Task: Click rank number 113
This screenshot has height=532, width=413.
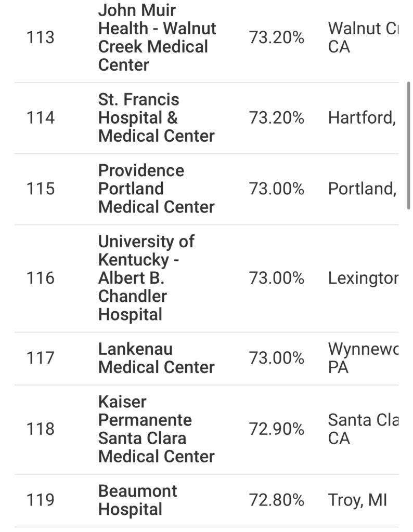Action: click(41, 37)
